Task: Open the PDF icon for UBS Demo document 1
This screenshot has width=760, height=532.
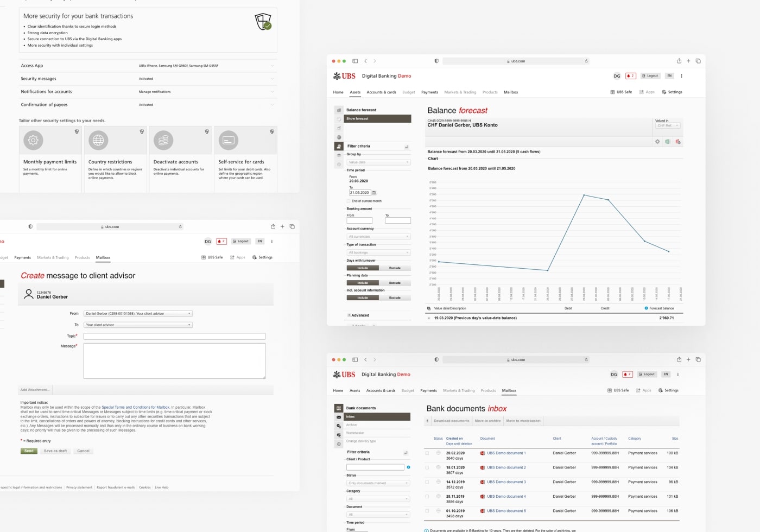Action: click(483, 453)
